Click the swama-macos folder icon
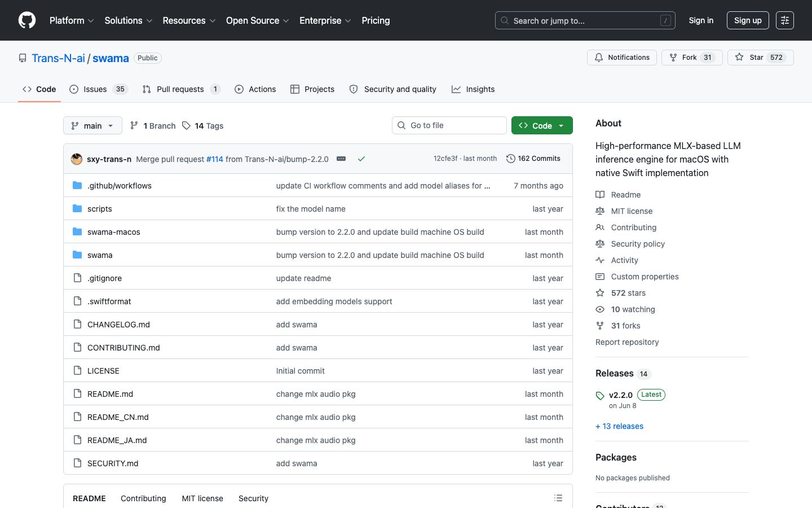The image size is (812, 508). 77,231
